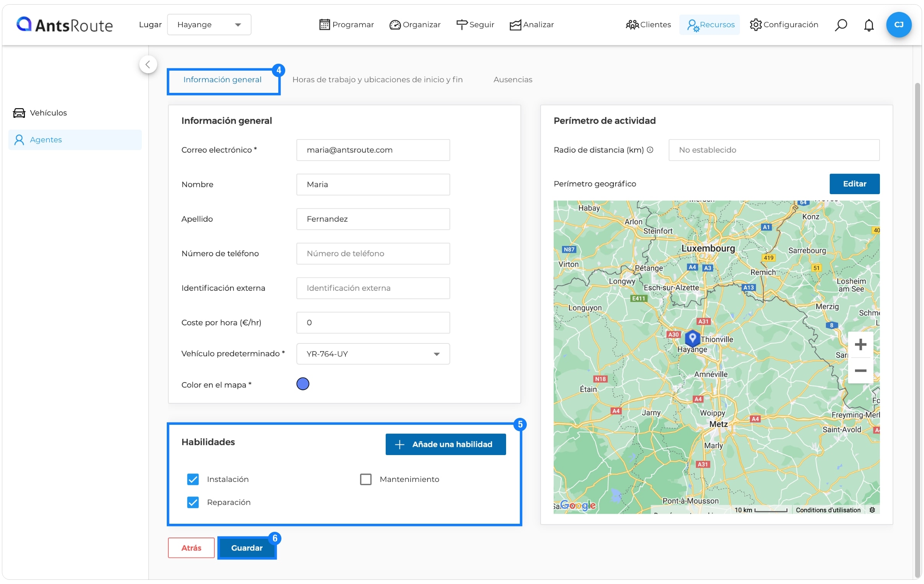Click the map keyboard shortcuts settings icon
The height and width of the screenshot is (584, 924).
(872, 510)
